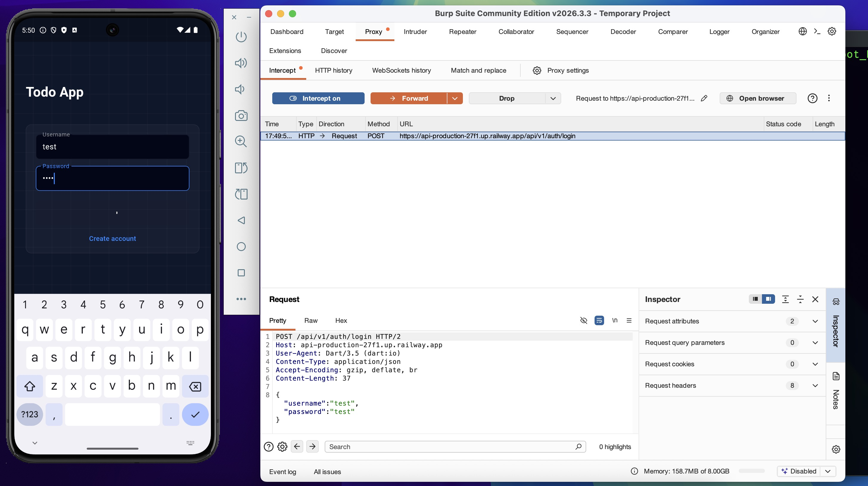Tap the Username field in Todo App
The width and height of the screenshot is (868, 486).
112,147
